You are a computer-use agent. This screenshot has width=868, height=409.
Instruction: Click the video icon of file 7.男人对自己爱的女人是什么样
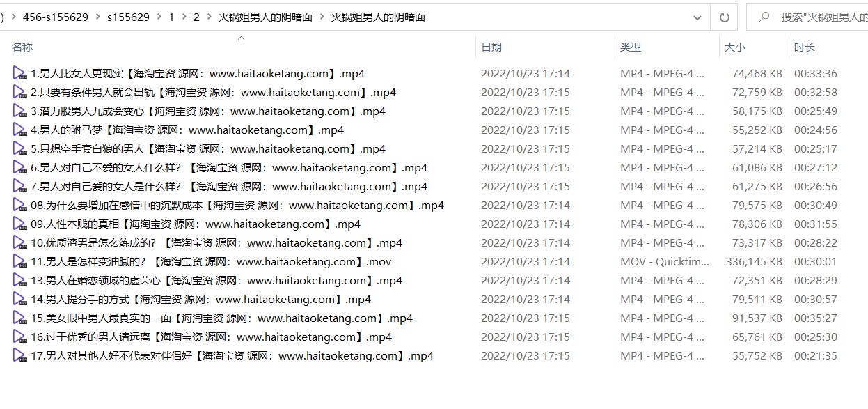[19, 186]
